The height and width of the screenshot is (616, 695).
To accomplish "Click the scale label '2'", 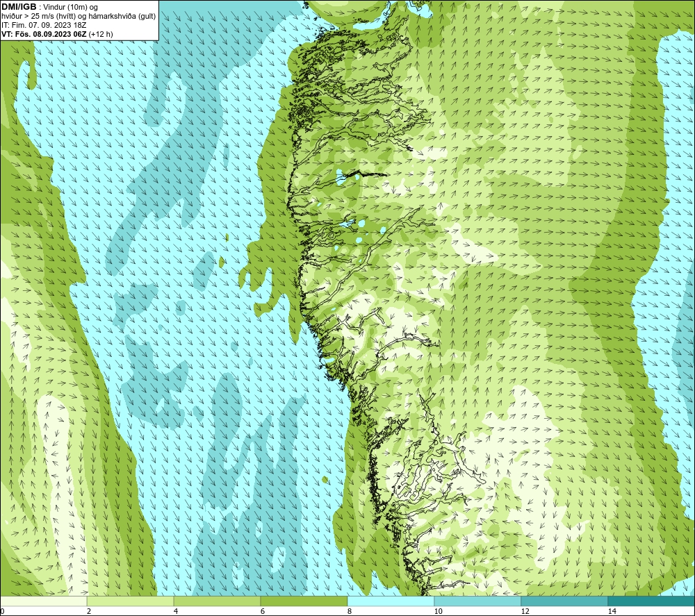I will click(89, 611).
